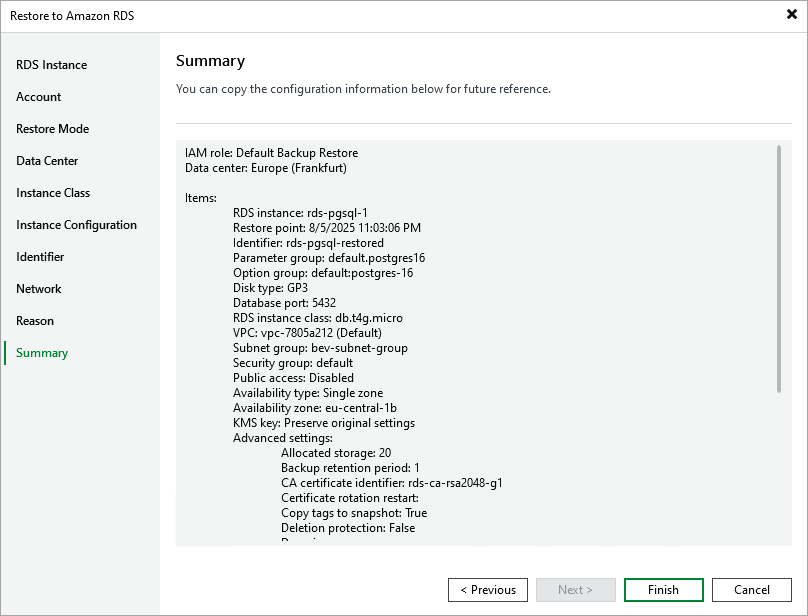The width and height of the screenshot is (808, 616).
Task: Select the Restore Mode step
Action: click(52, 129)
